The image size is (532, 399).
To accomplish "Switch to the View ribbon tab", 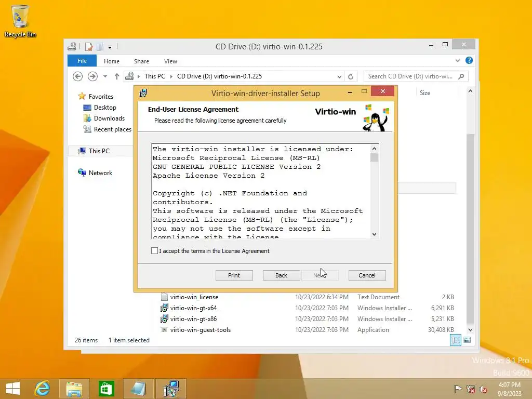I will coord(170,61).
